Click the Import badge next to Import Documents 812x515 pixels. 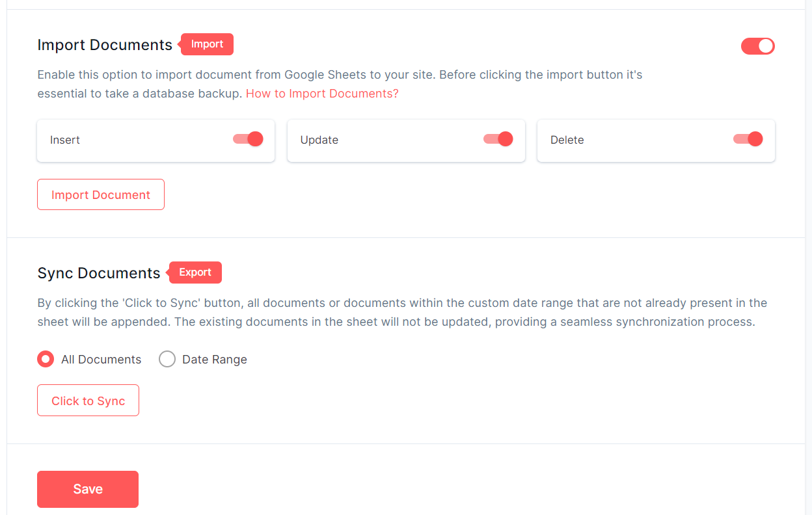coord(206,44)
